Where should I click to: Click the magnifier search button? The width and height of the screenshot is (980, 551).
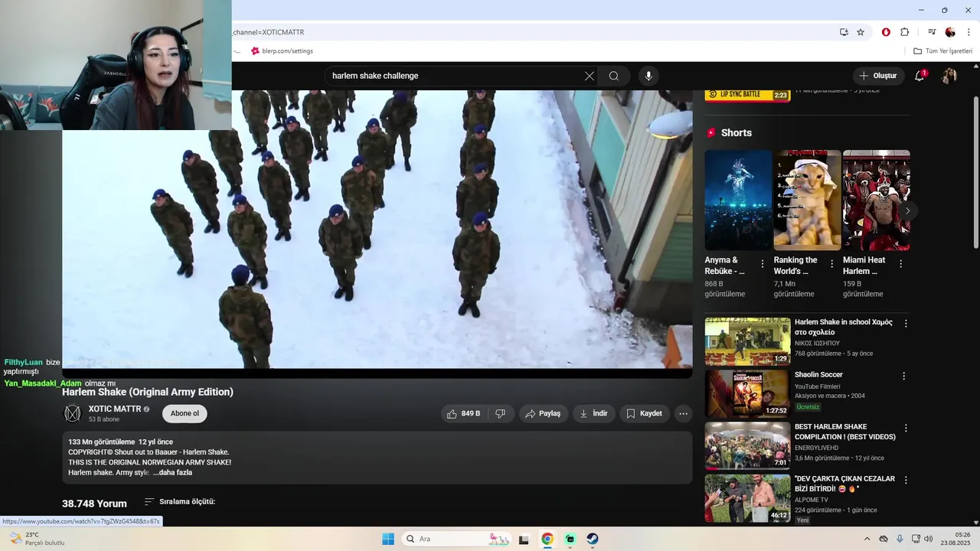coord(614,76)
